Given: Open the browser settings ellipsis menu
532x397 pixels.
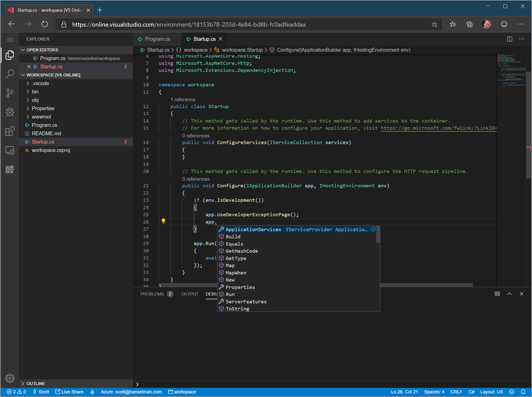Looking at the screenshot, I should click(x=521, y=24).
